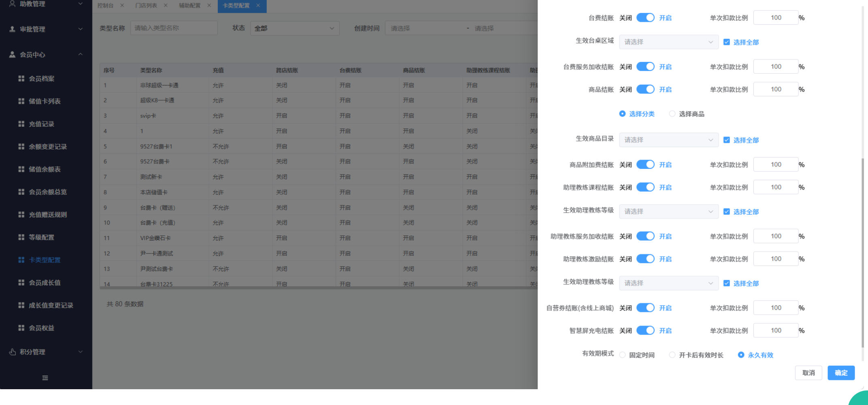
Task: Close the 辅助配置 tab with its X
Action: click(x=209, y=5)
